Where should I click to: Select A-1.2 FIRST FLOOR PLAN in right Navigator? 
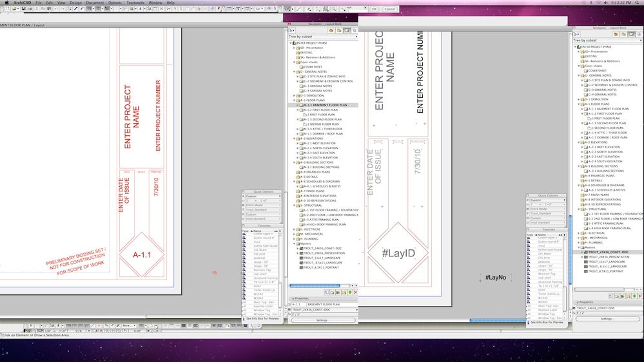pyautogui.click(x=605, y=114)
